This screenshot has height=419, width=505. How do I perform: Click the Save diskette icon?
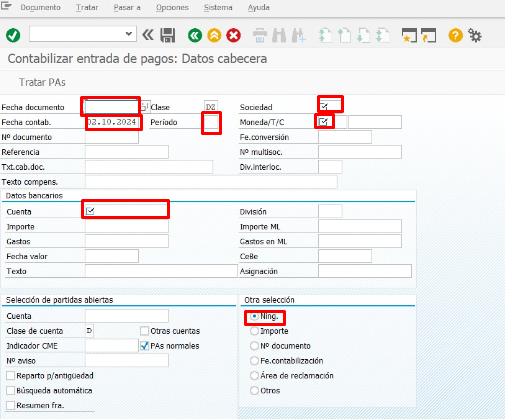coord(168,35)
